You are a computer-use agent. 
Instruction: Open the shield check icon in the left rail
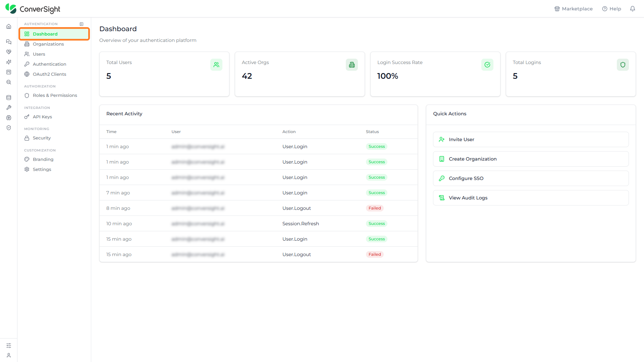click(9, 128)
